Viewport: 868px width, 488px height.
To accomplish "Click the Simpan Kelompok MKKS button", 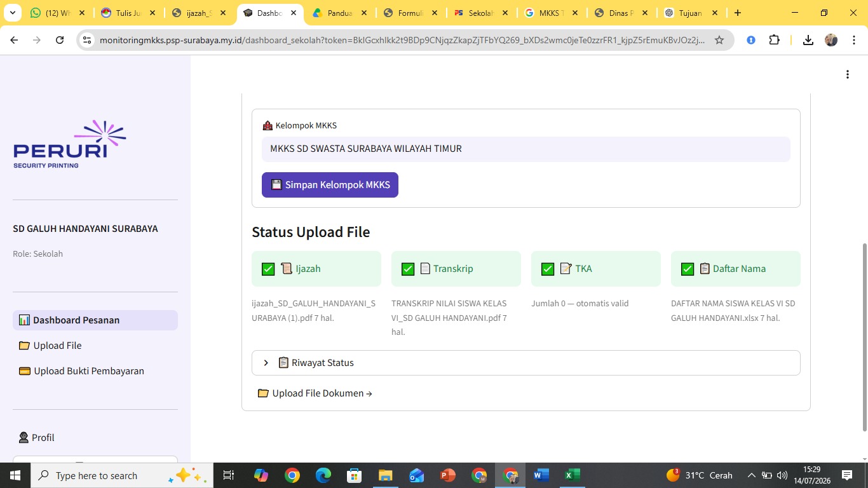I will tap(330, 185).
